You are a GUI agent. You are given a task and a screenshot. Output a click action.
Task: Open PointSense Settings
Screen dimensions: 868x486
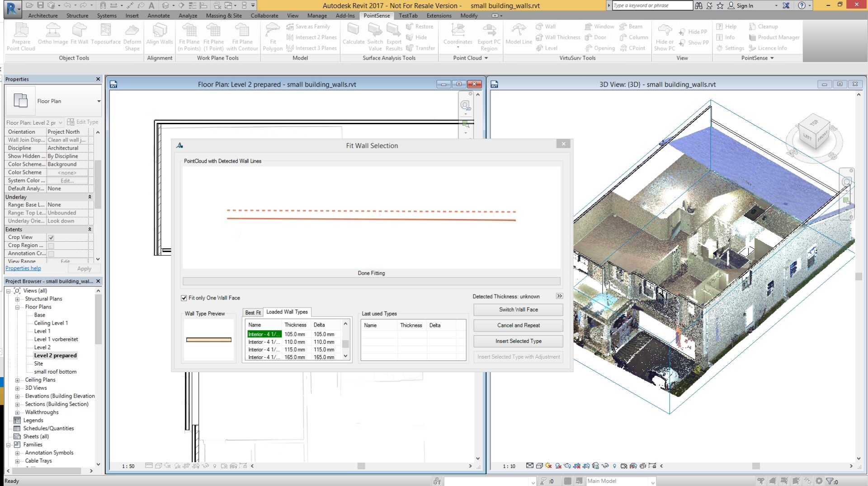pyautogui.click(x=730, y=48)
